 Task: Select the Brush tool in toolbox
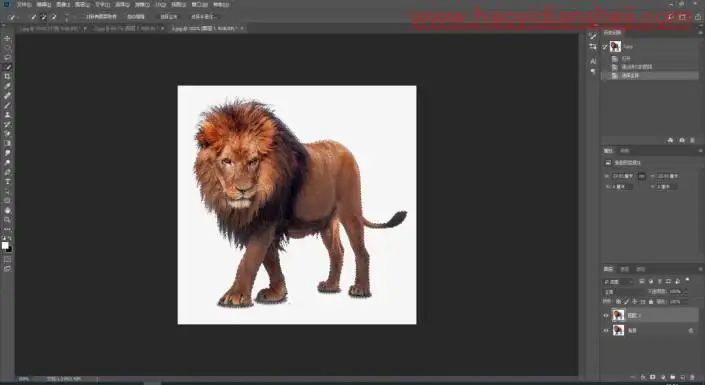click(x=7, y=105)
